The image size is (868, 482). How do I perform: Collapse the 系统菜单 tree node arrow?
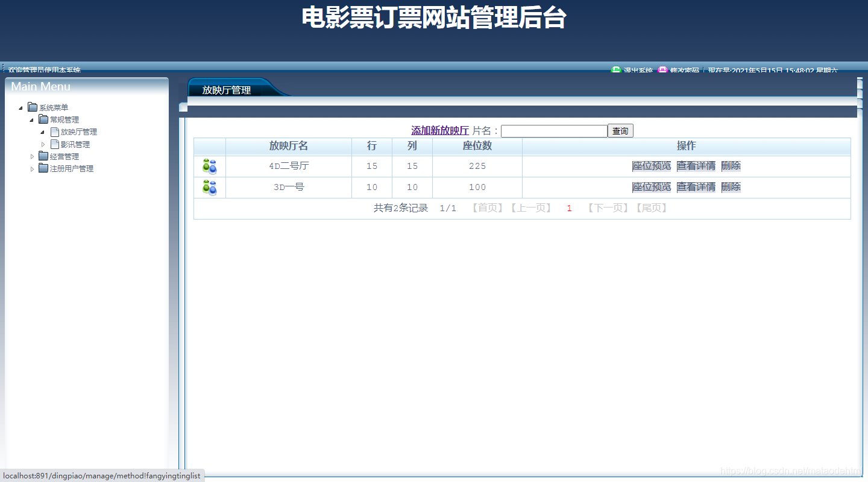coord(21,108)
